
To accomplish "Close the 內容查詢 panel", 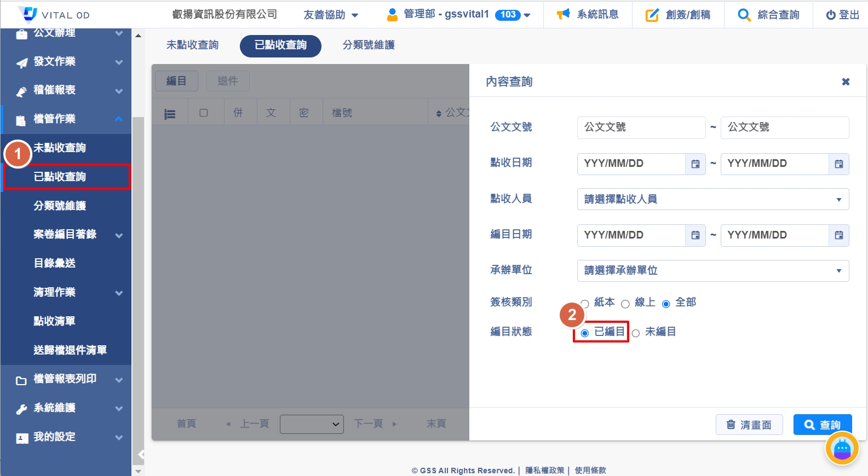I will click(846, 82).
